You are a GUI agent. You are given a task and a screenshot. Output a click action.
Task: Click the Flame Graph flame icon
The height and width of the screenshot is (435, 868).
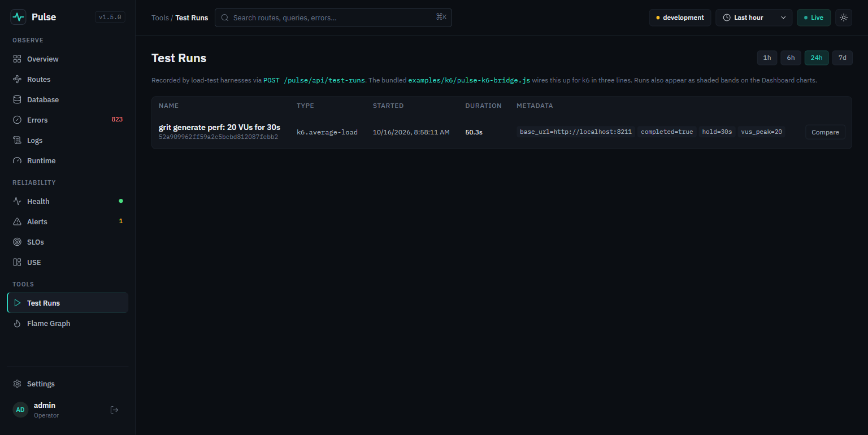coord(17,323)
